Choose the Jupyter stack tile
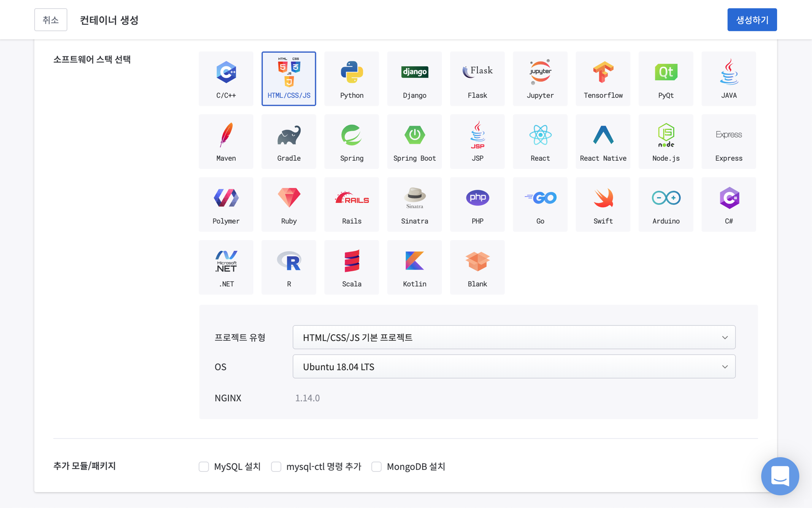812x508 pixels. pyautogui.click(x=540, y=79)
